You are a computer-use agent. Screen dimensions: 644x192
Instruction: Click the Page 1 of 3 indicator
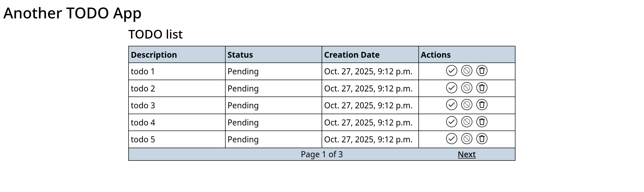pyautogui.click(x=322, y=154)
